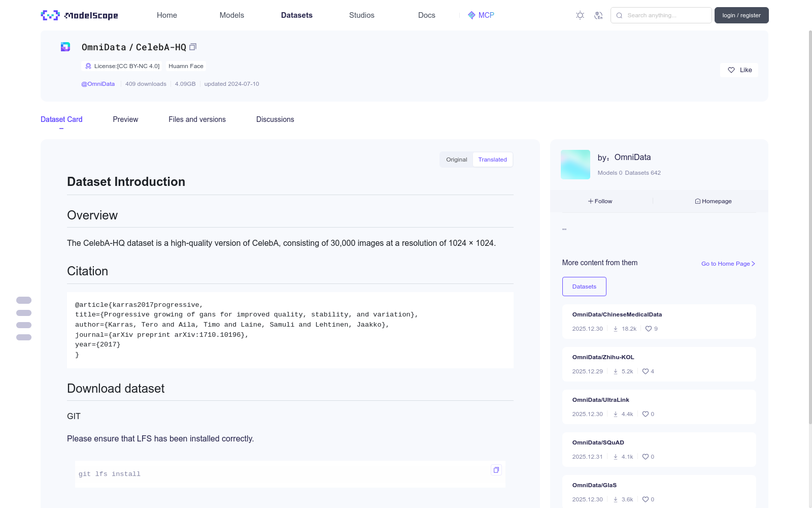Show the Translated dataset card text
The image size is (812, 508).
coord(492,160)
